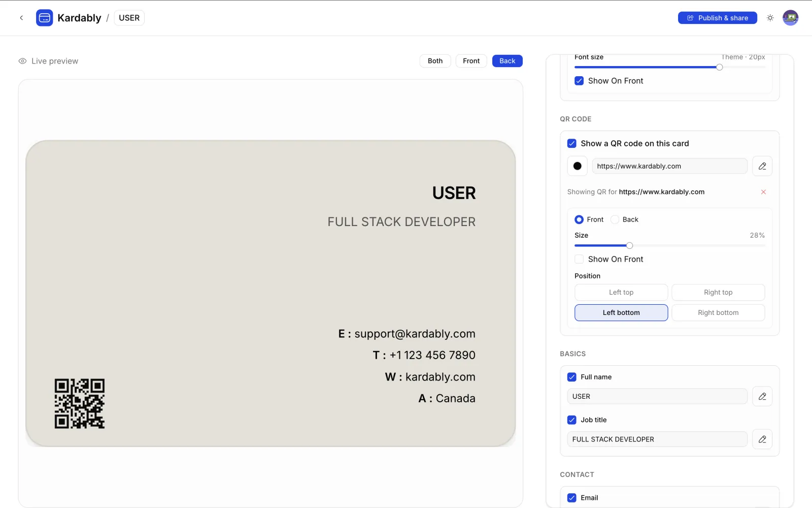The height and width of the screenshot is (508, 812).
Task: Set QR position to Left bottom
Action: coord(621,312)
